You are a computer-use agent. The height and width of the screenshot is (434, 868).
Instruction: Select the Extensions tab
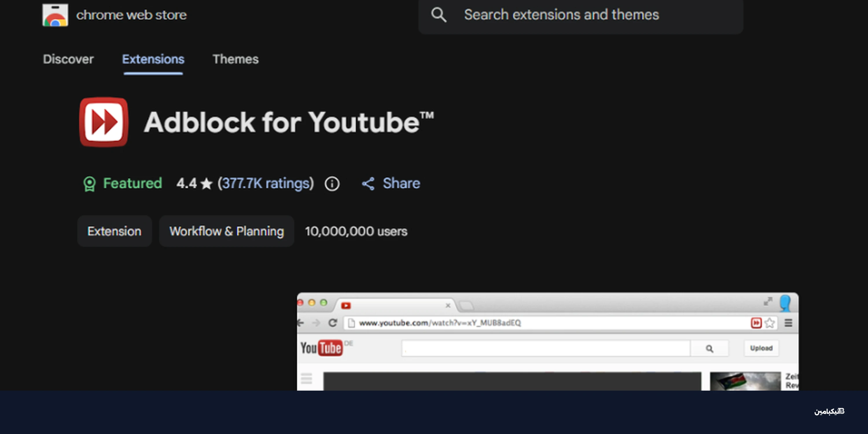153,59
